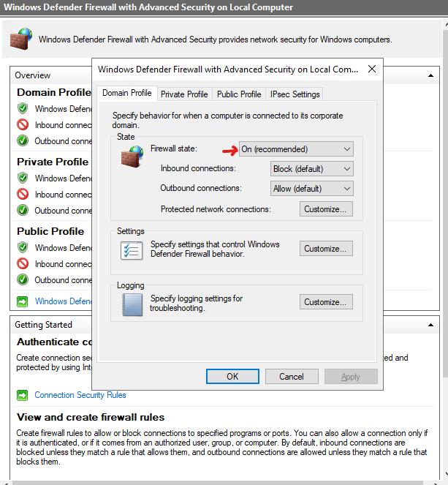
Task: Open the Inbound connections dropdown
Action: [x=311, y=169]
